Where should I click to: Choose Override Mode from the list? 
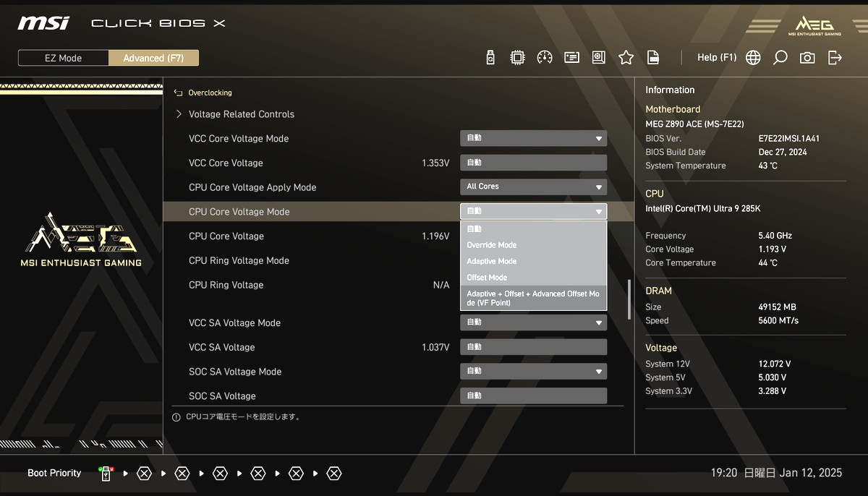pyautogui.click(x=534, y=245)
